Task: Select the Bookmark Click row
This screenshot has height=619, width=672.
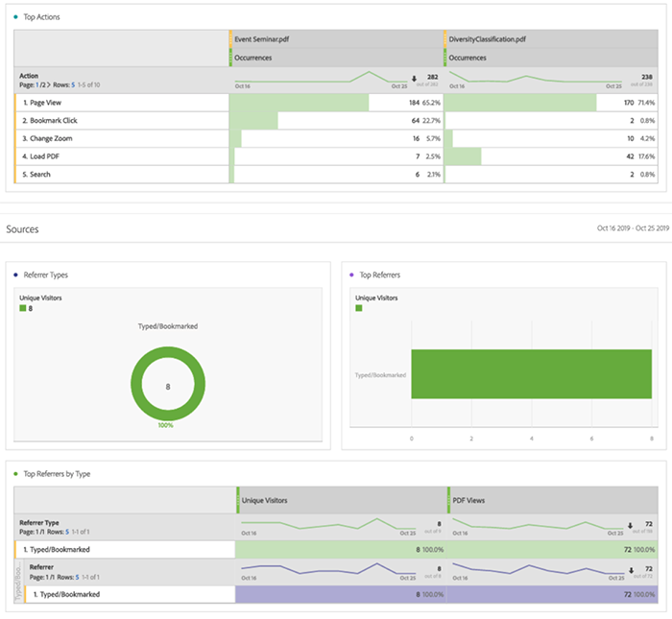Action: tap(49, 120)
